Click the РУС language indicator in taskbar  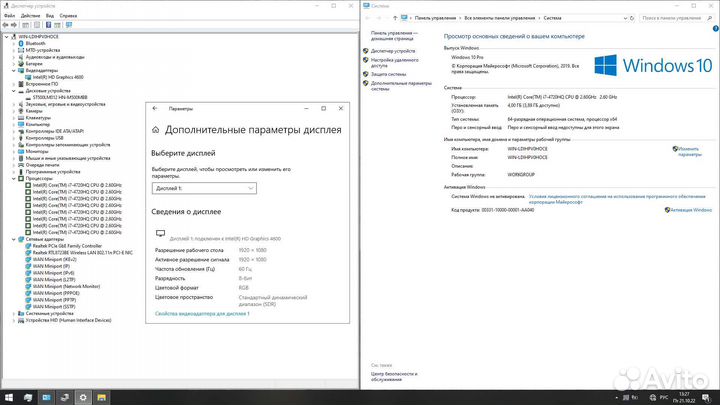pos(664,397)
